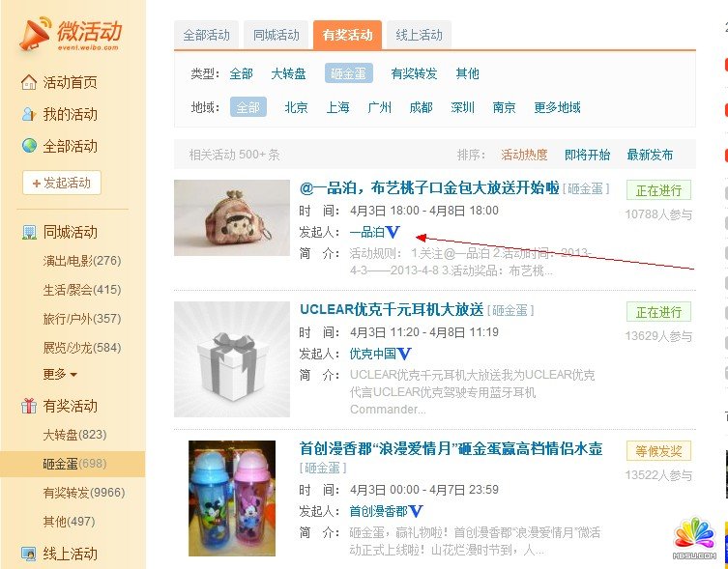Screen dimensions: 728x569
Task: Open 活动首页 via the house icon
Action: [29, 82]
